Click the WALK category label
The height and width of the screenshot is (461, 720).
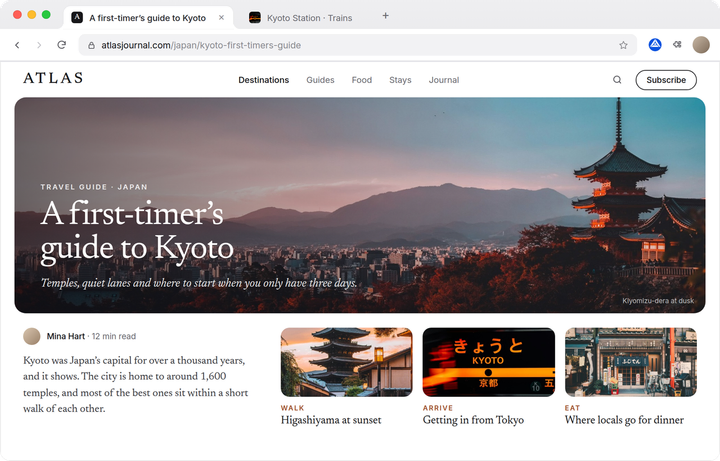click(292, 408)
